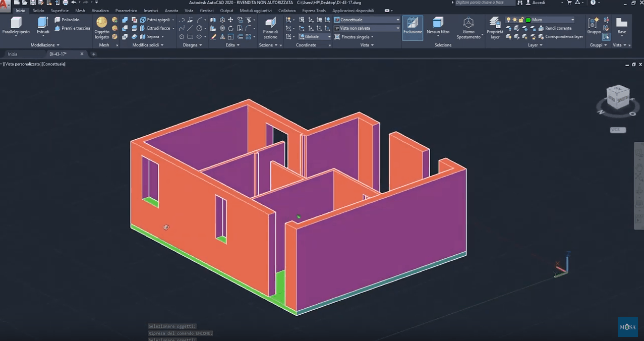
Task: Expand the Layer panel title
Action: (x=535, y=45)
